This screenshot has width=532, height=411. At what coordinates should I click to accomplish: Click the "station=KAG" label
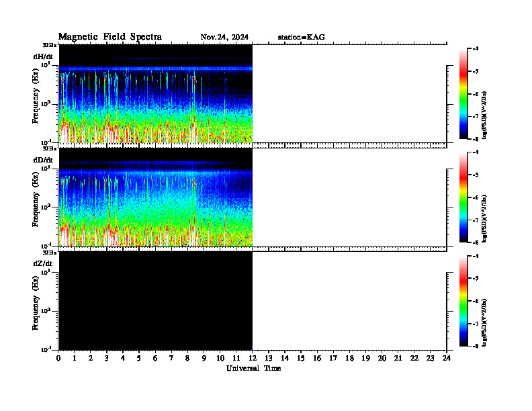[x=302, y=37]
